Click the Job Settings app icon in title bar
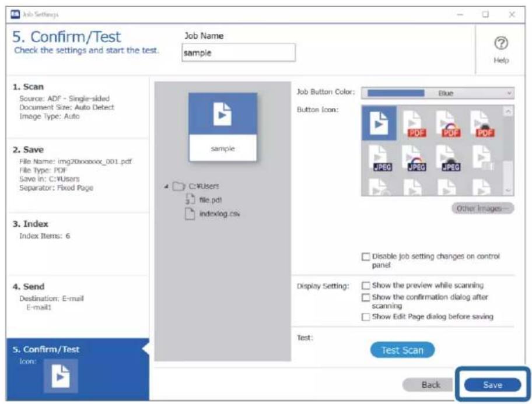The width and height of the screenshot is (532, 404). (x=15, y=14)
